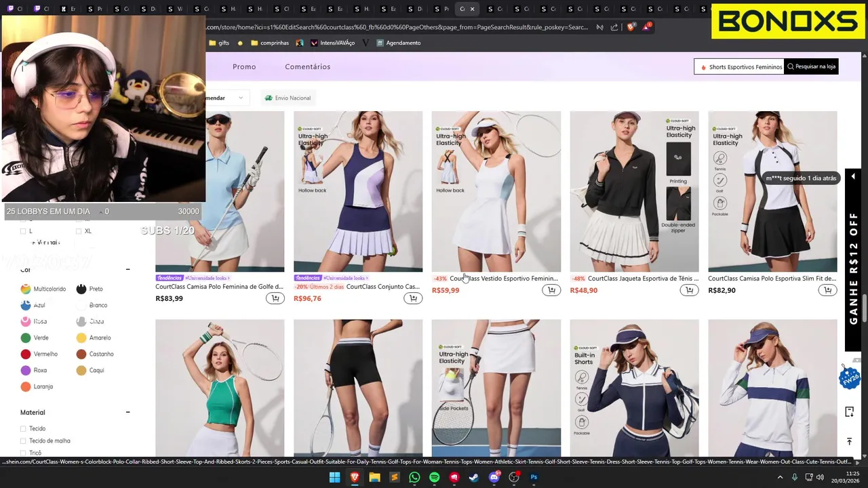
Task: Click the microphone icon in system tray
Action: (794, 477)
